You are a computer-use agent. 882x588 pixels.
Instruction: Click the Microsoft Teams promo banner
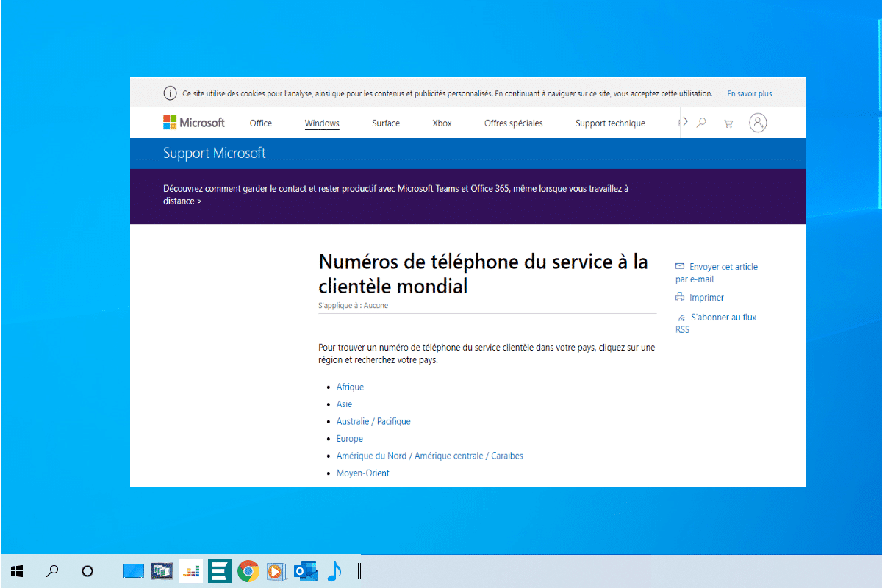[x=395, y=195]
